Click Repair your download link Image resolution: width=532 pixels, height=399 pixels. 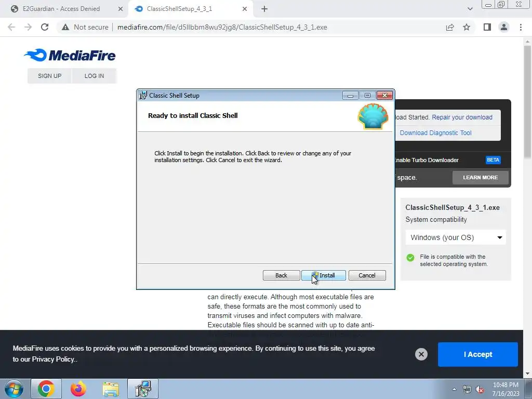pos(462,117)
